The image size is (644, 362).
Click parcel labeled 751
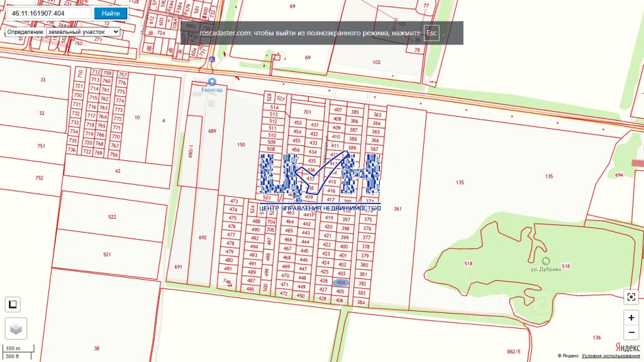click(41, 146)
